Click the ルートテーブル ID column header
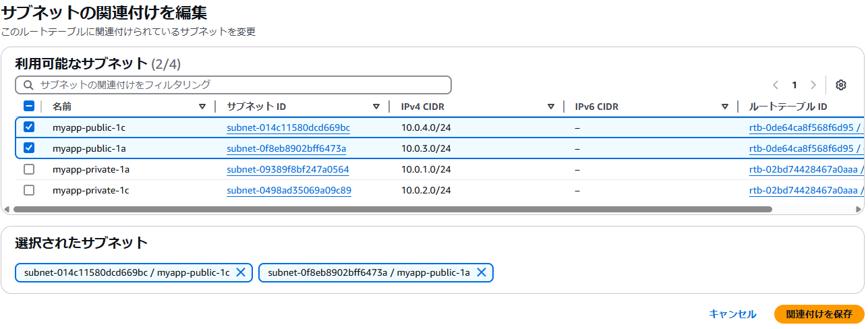 (788, 107)
